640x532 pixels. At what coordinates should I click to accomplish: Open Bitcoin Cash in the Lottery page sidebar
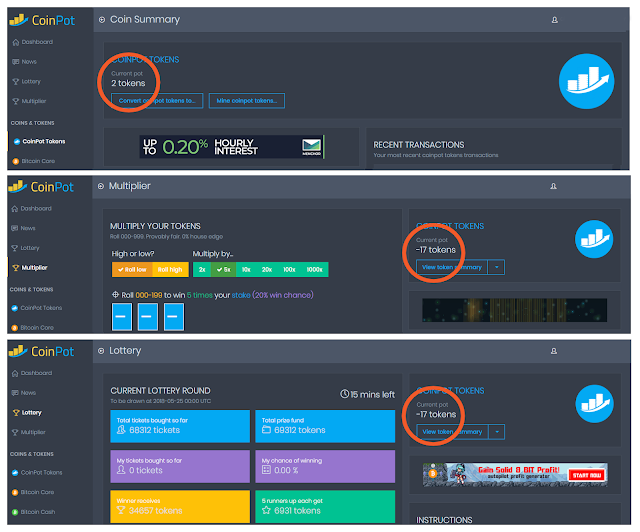click(x=33, y=512)
